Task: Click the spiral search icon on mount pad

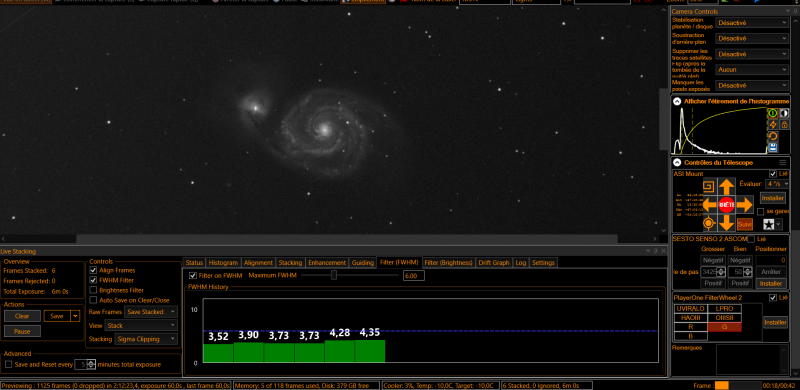Action: [x=709, y=186]
